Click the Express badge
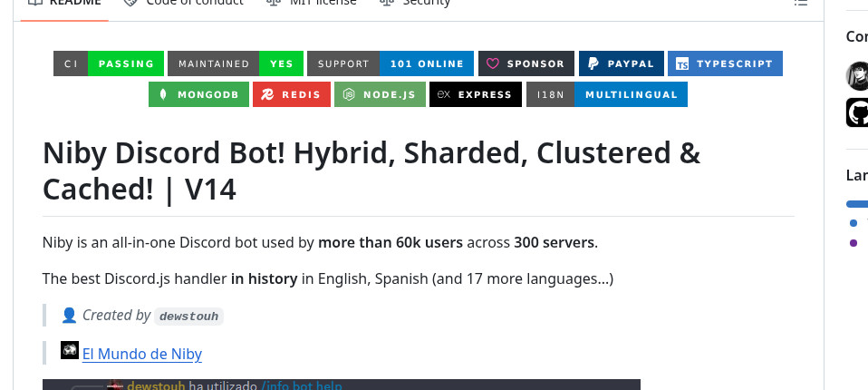This screenshot has height=390, width=868. (476, 94)
